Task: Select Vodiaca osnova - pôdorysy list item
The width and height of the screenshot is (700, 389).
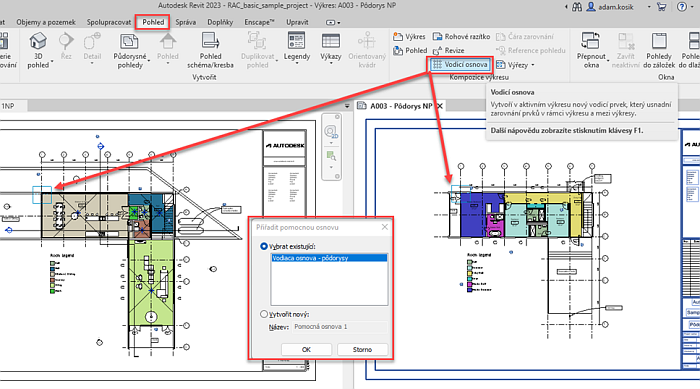Action: [x=329, y=258]
